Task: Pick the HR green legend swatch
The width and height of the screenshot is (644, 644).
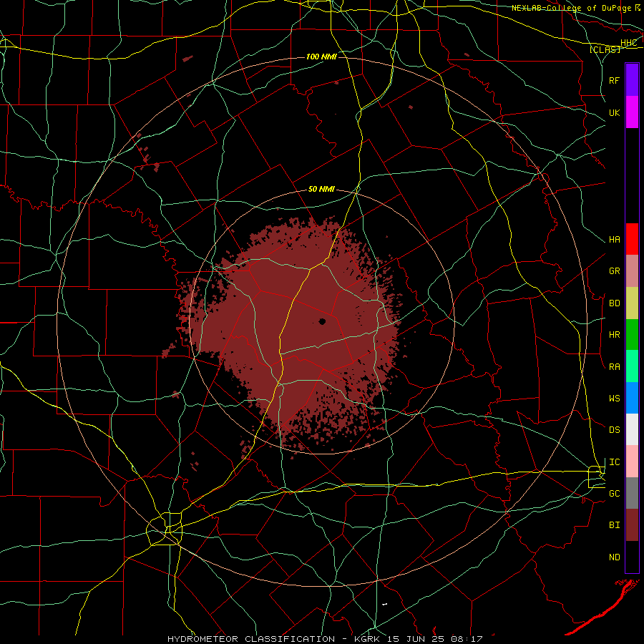Action: tap(632, 334)
